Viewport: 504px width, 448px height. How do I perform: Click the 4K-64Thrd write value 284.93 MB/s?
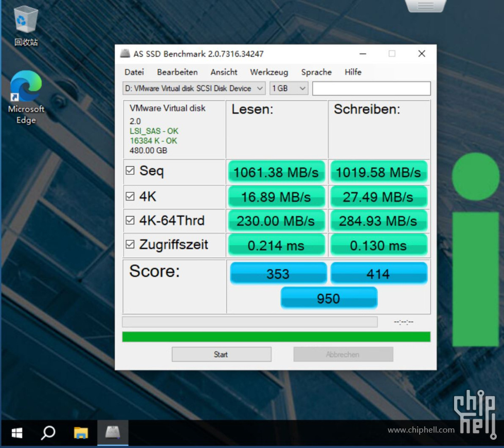click(x=379, y=221)
